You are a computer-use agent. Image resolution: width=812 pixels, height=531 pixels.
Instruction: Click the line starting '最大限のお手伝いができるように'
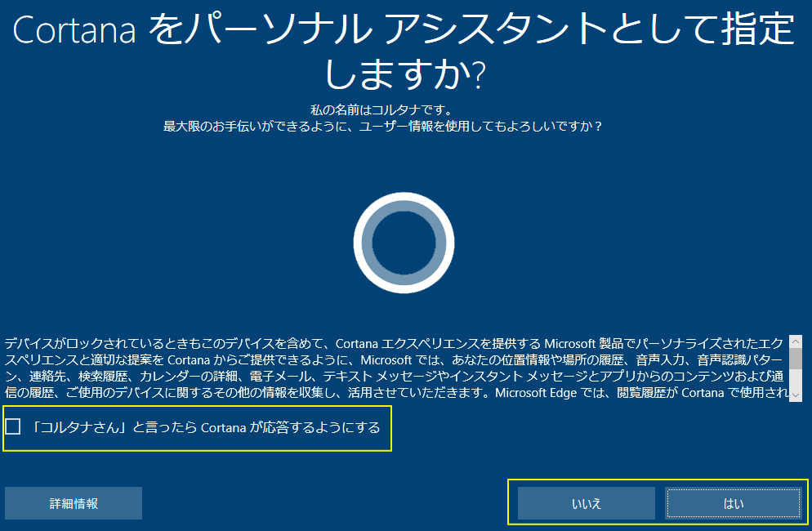[x=382, y=127]
